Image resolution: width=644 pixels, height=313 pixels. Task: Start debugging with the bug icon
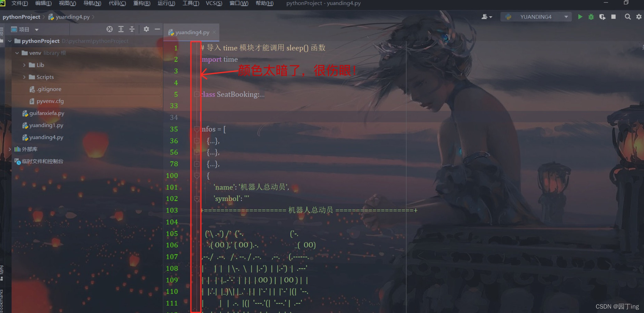point(591,17)
